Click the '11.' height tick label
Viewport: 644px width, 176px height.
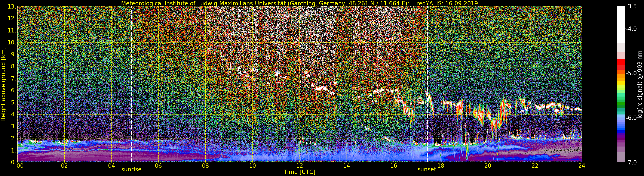pyautogui.click(x=12, y=31)
